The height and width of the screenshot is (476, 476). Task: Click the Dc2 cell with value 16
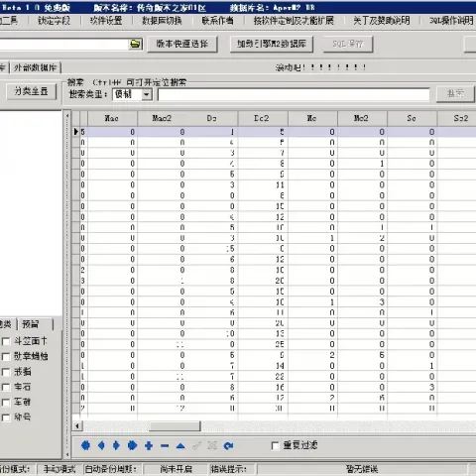click(x=263, y=387)
